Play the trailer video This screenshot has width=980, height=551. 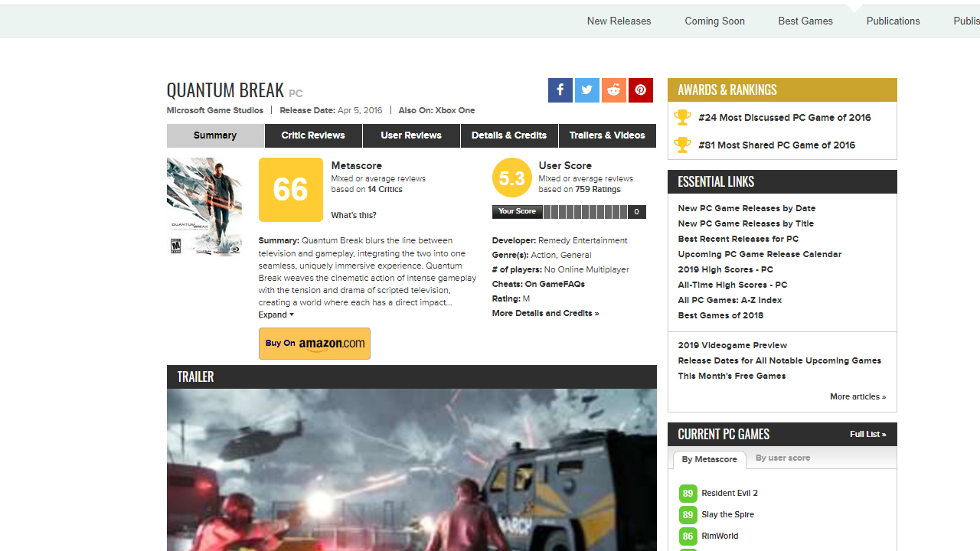coord(412,470)
